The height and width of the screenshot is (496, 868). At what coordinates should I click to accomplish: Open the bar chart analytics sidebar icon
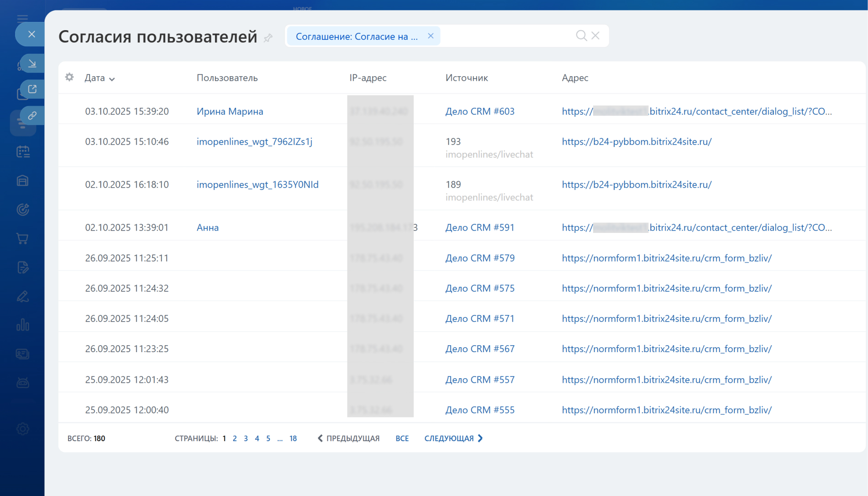coord(22,325)
